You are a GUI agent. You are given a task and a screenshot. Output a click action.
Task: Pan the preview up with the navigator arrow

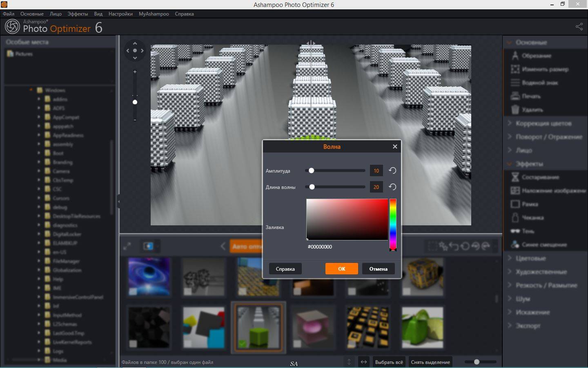[135, 43]
